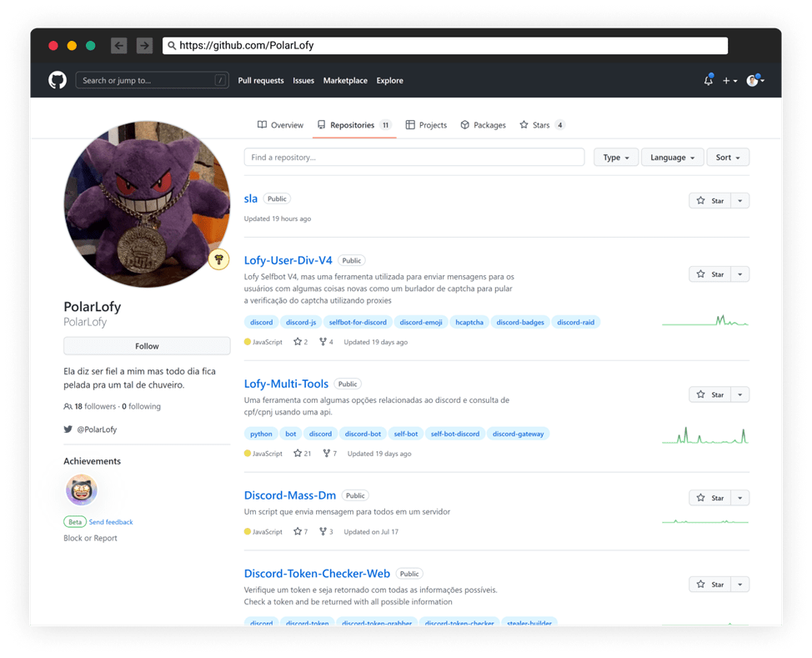Star the sla repository
Image resolution: width=812 pixels, height=658 pixels.
click(710, 200)
